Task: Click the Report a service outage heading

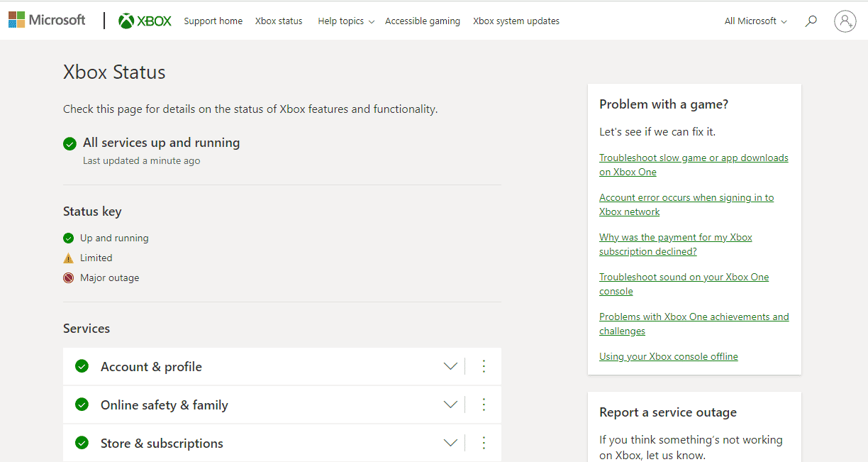Action: [668, 412]
